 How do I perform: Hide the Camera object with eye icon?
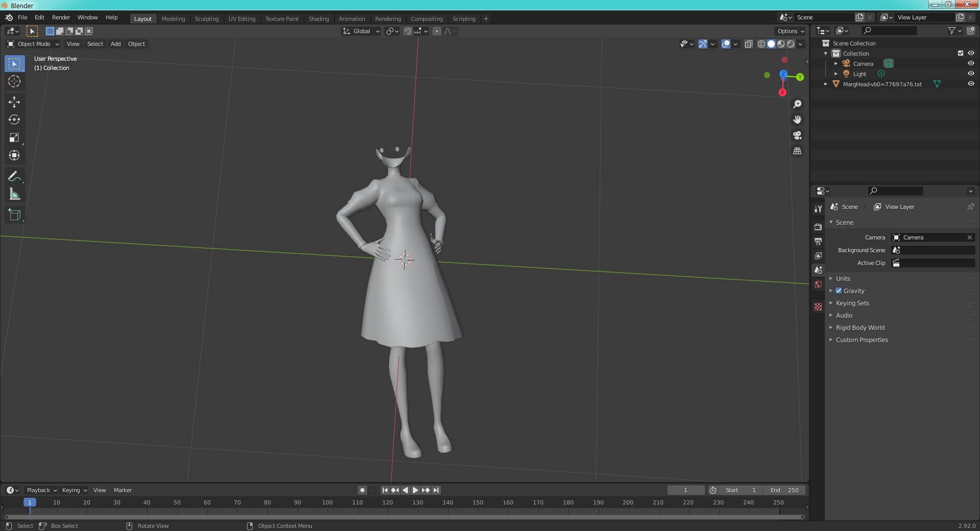[971, 63]
